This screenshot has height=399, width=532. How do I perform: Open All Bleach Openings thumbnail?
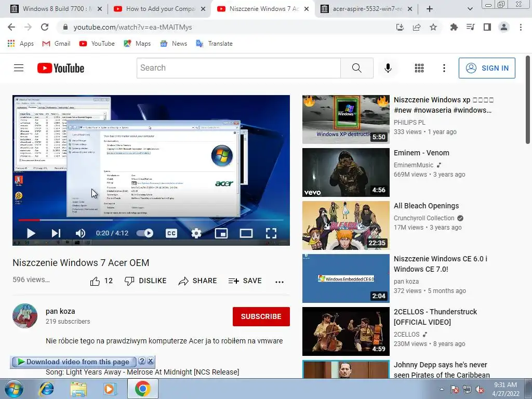coord(345,225)
